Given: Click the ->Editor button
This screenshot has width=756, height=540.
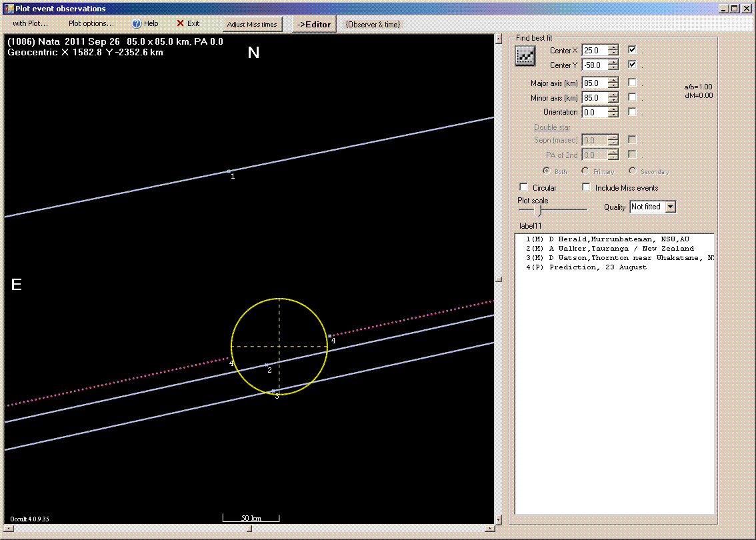Looking at the screenshot, I should tap(314, 24).
